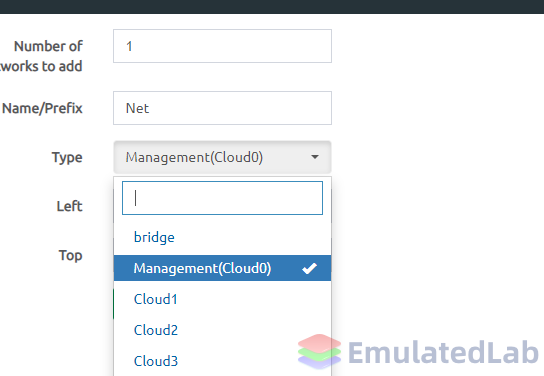The image size is (544, 376).
Task: Click the Top position label
Action: tap(71, 256)
